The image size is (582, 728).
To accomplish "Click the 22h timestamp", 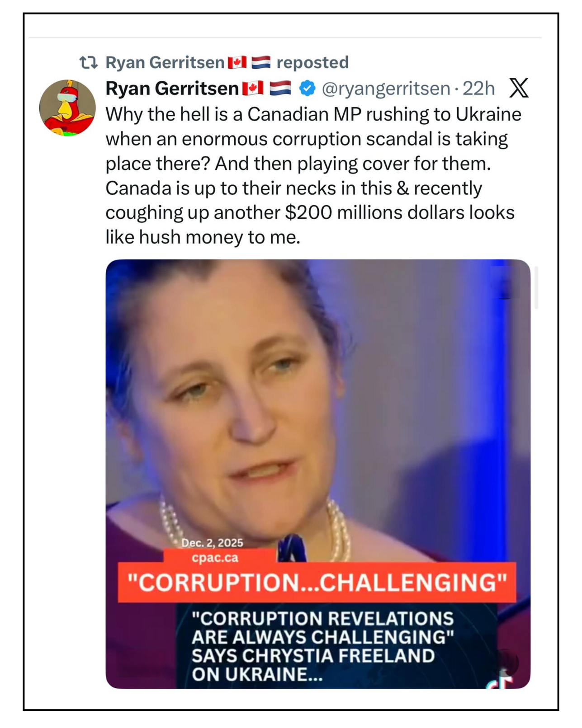I will click(478, 89).
